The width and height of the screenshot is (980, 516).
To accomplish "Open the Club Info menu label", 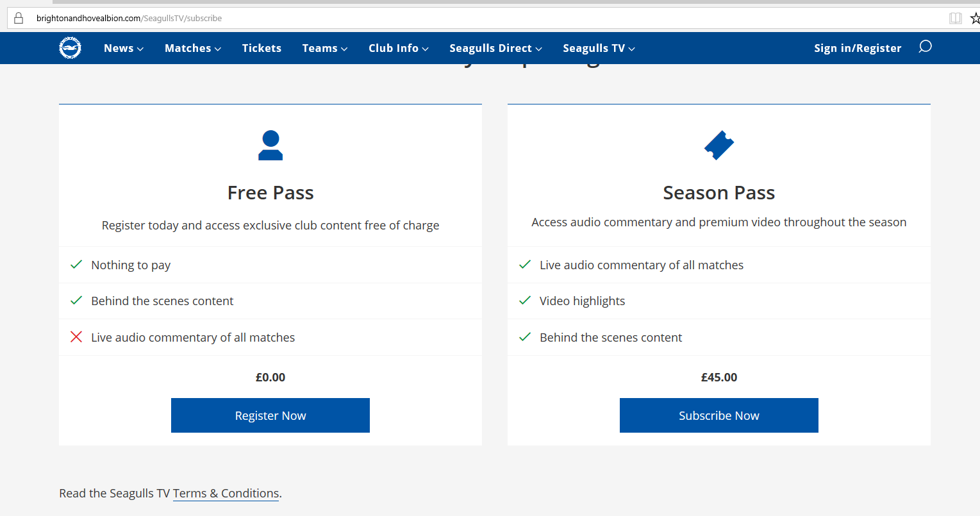I will point(394,48).
